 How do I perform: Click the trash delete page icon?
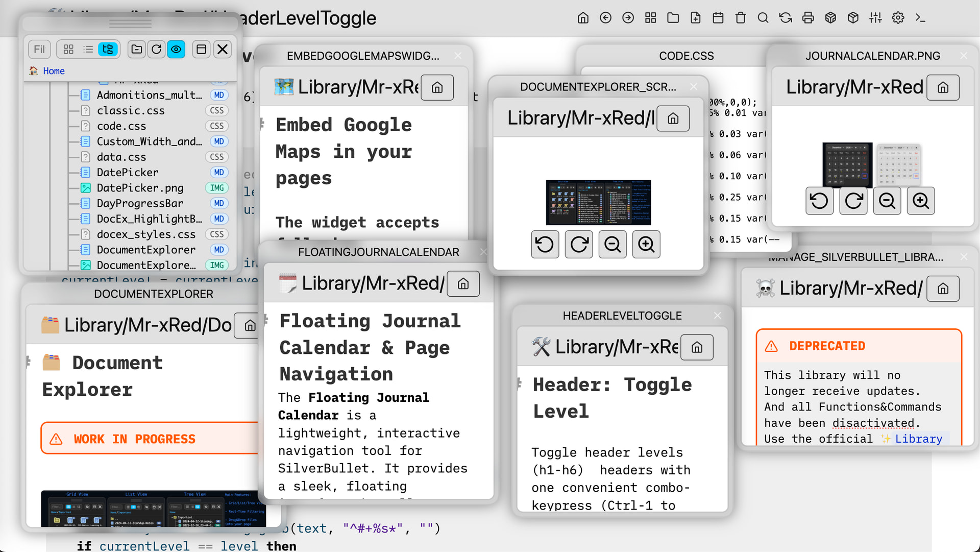[x=741, y=18]
